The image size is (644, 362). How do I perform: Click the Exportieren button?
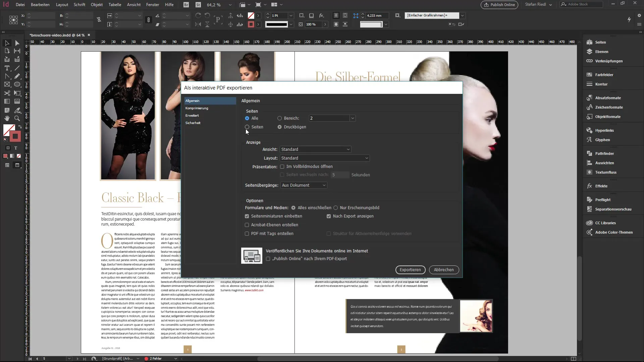pos(410,270)
